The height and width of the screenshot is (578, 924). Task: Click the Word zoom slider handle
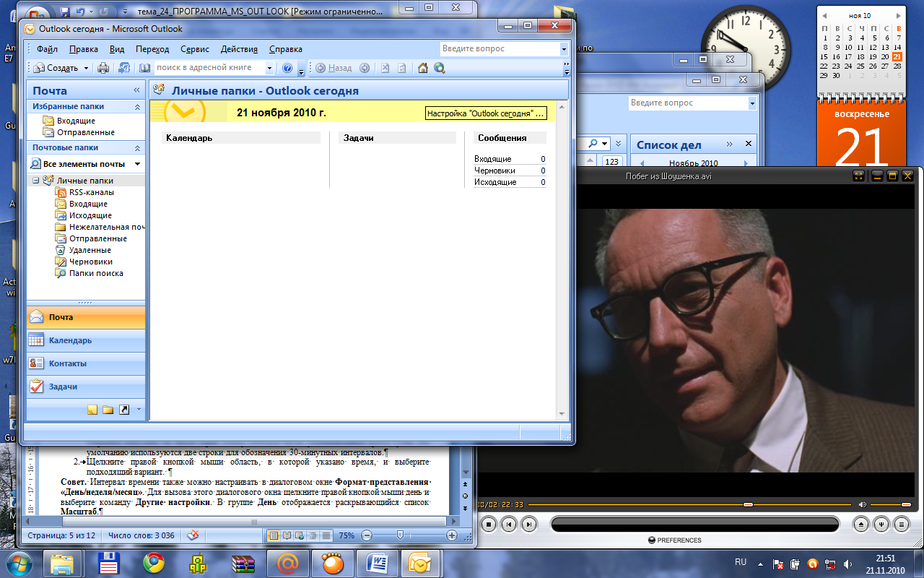399,535
